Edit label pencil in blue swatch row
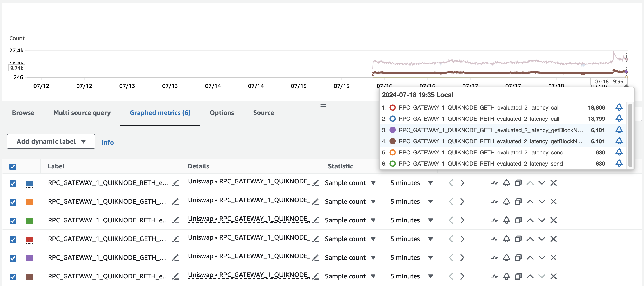 click(x=176, y=183)
